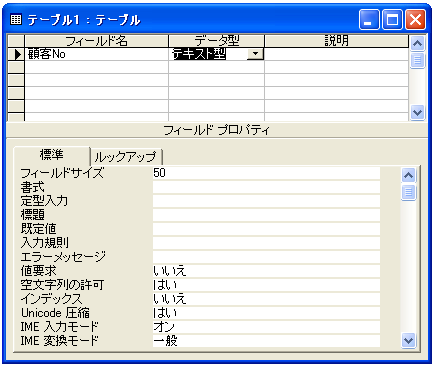
Task: Click the 顧客No field name cell
Action: point(96,54)
